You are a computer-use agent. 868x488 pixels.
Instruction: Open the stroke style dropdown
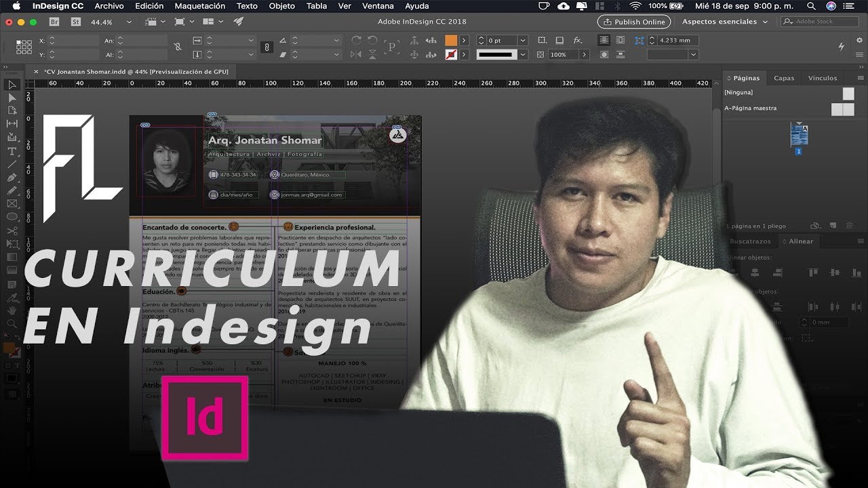tap(523, 54)
